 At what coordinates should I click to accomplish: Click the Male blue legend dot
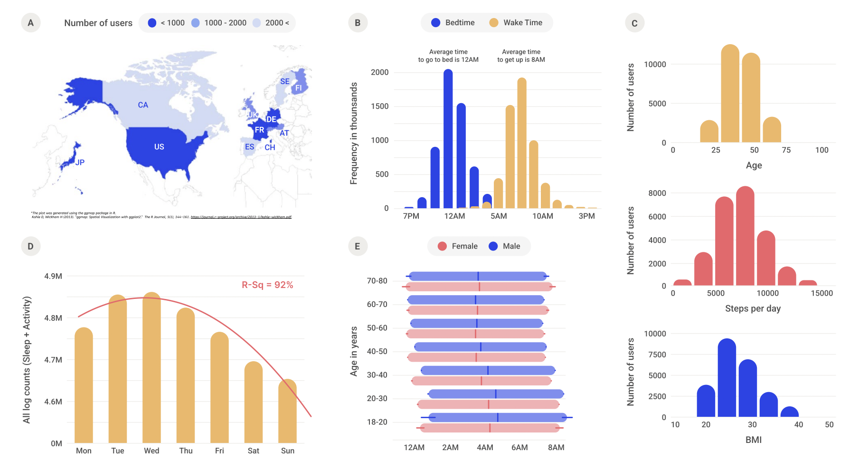(493, 246)
